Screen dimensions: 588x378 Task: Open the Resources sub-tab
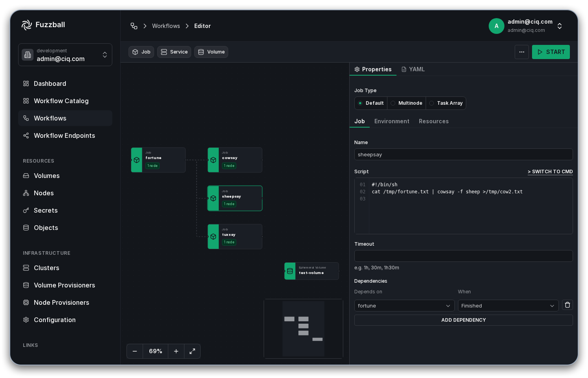434,121
